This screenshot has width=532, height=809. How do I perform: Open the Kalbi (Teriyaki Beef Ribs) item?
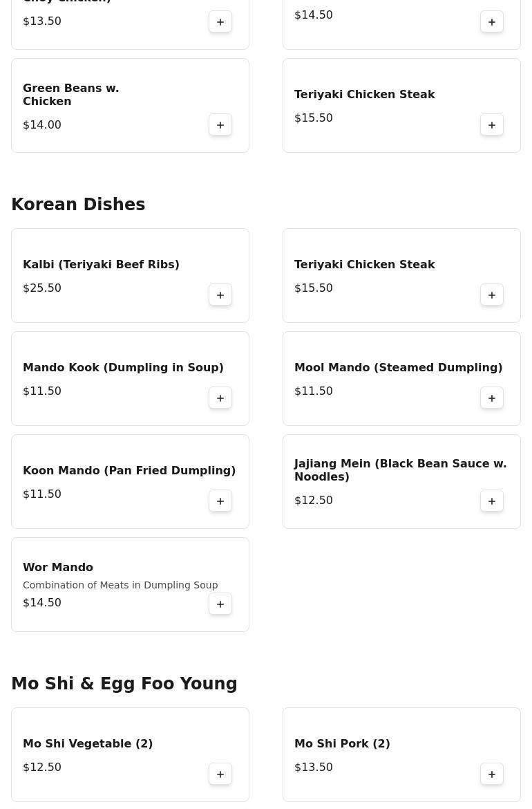tap(101, 265)
